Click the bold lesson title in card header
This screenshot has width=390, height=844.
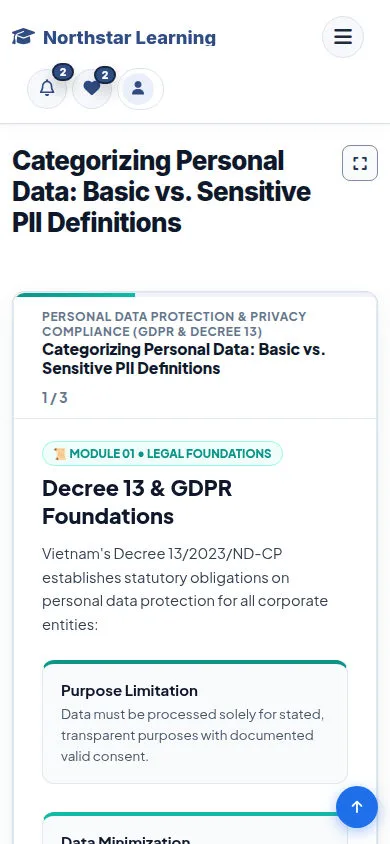point(184,358)
